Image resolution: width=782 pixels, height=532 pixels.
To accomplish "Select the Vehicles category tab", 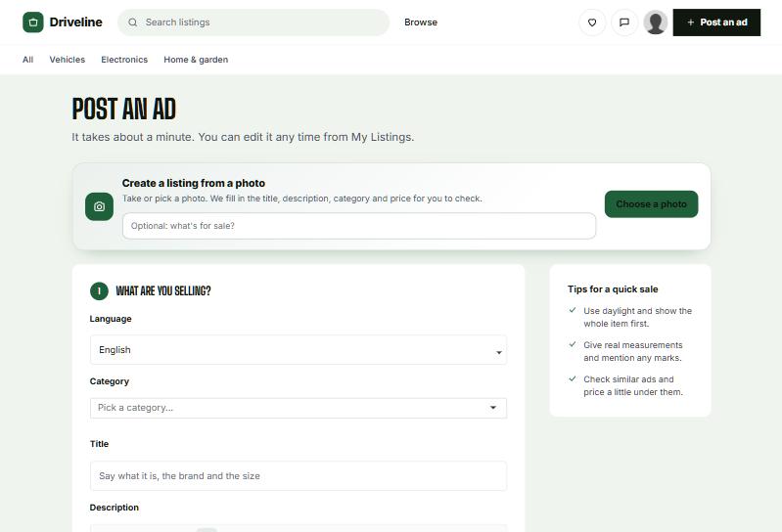I will [x=68, y=60].
